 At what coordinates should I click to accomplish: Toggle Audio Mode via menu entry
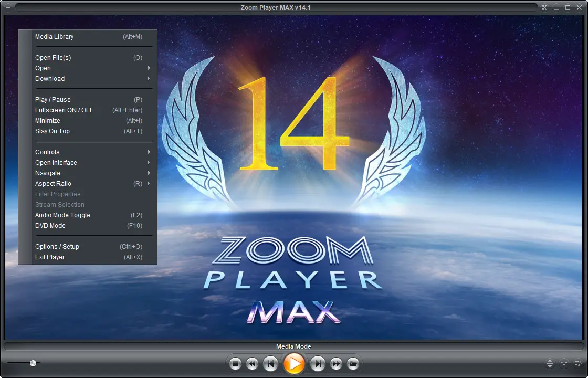tap(89, 215)
